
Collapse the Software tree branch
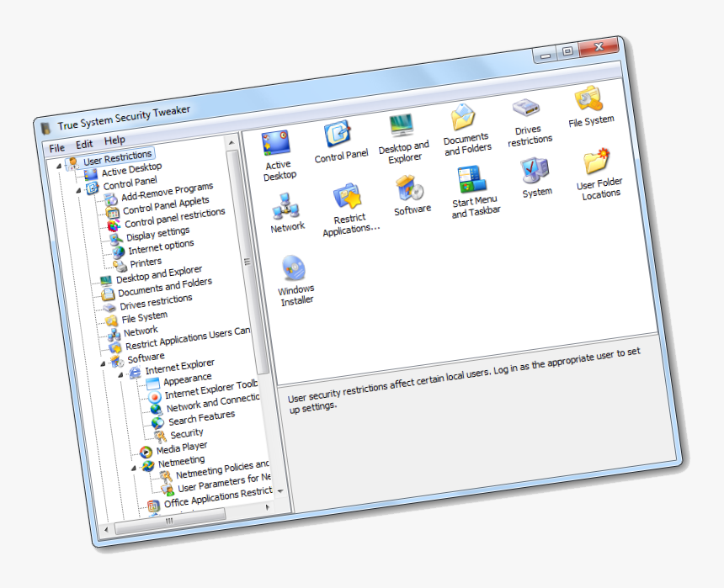pyautogui.click(x=103, y=363)
